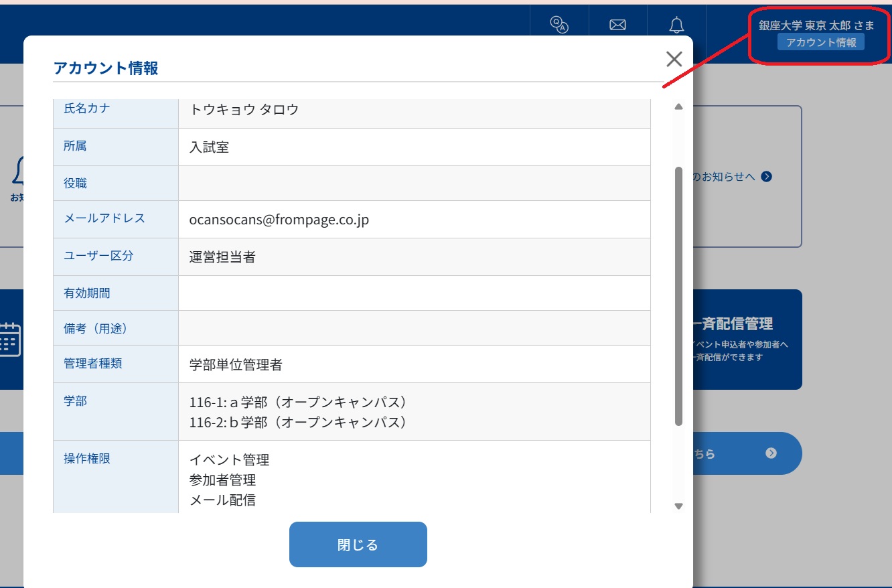Click the 備考（用途） row label

tap(96, 328)
